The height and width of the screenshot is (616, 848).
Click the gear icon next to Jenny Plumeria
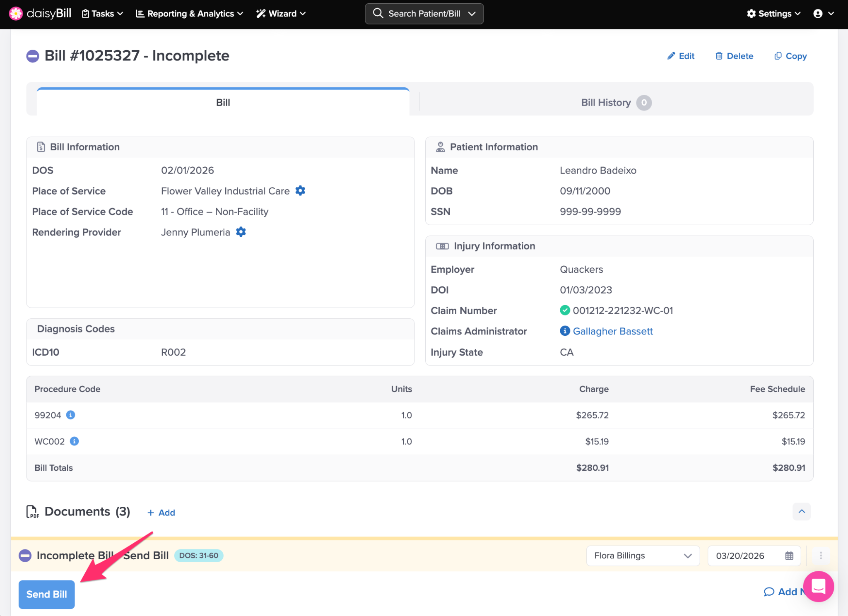coord(241,232)
